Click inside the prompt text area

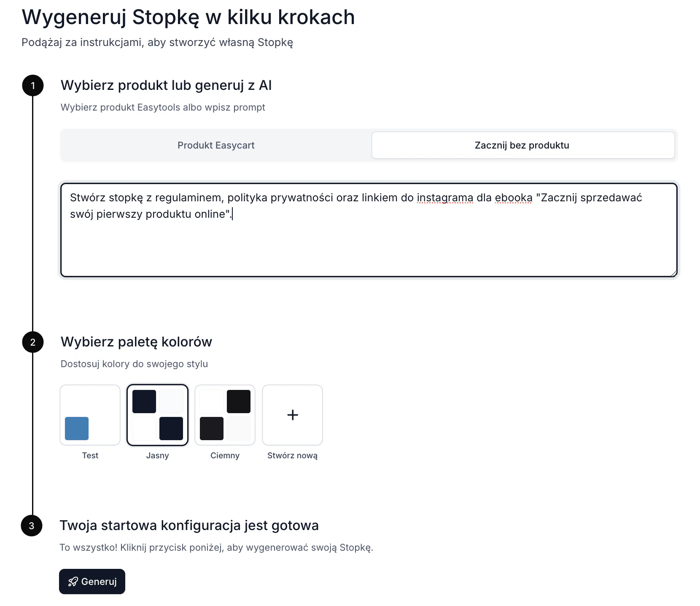(x=369, y=230)
